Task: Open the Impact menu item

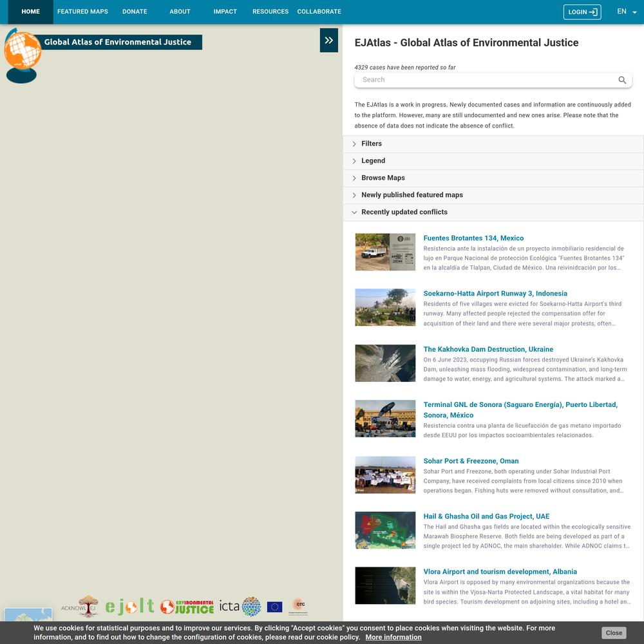Action: point(225,12)
